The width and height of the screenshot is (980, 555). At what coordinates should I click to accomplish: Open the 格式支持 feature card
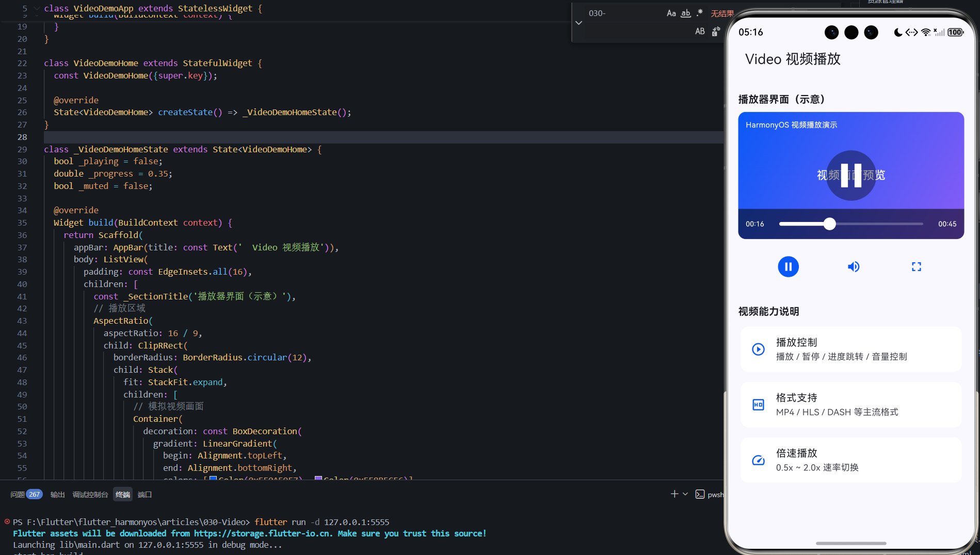pyautogui.click(x=851, y=405)
